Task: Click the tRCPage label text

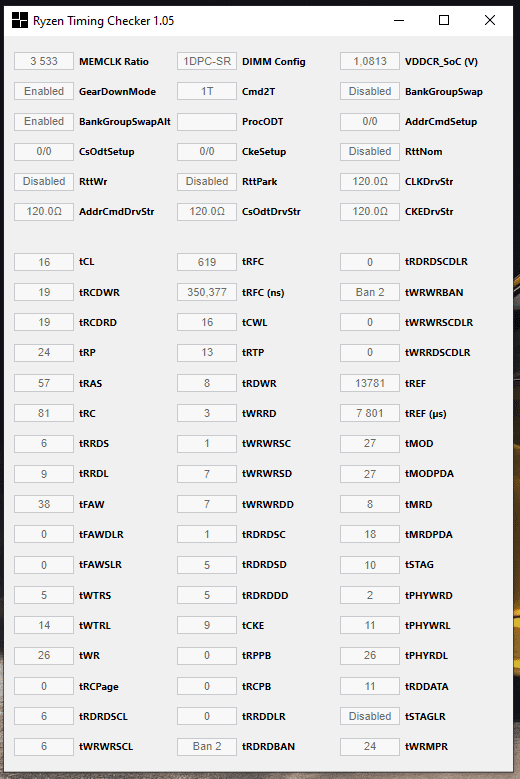Action: coord(98,687)
